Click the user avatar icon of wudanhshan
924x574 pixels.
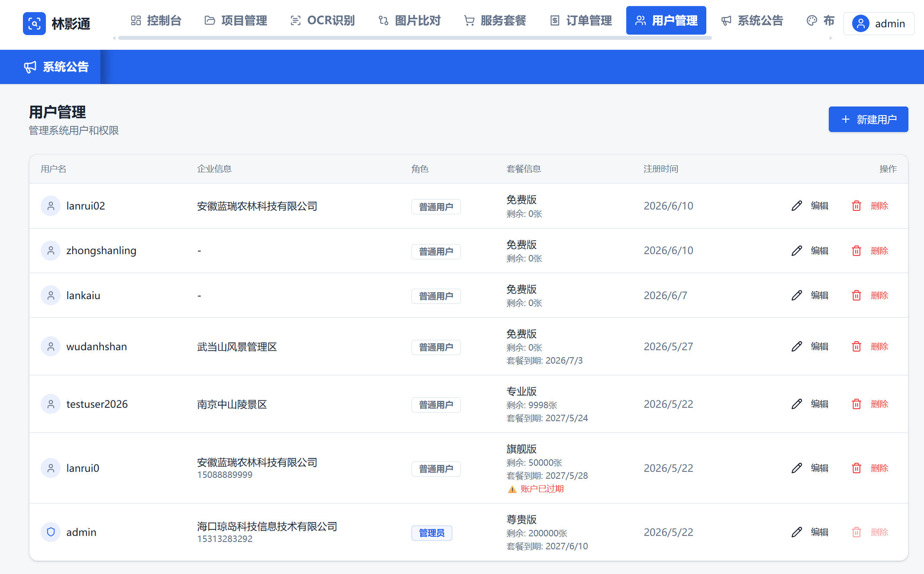(x=51, y=346)
